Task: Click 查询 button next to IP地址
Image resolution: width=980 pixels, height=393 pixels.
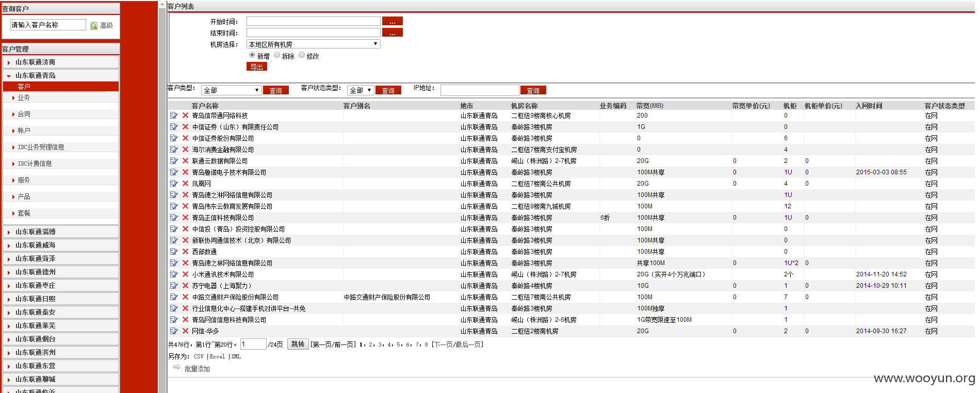Action: coord(533,90)
